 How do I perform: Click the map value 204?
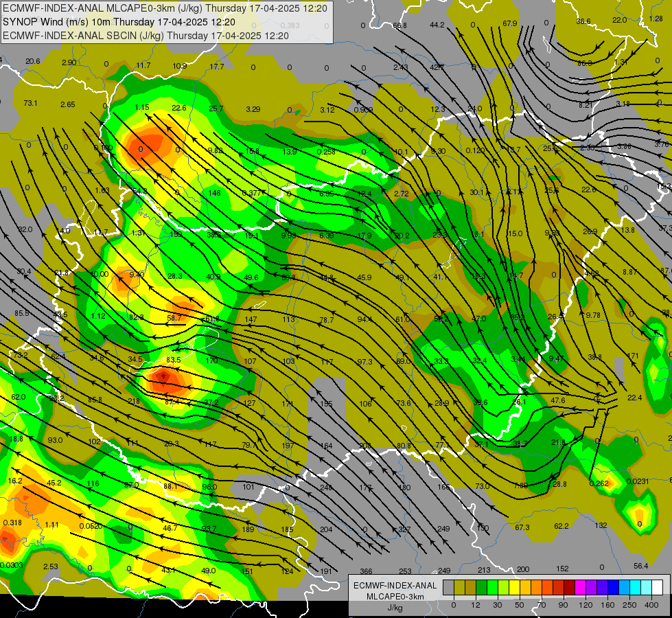point(326,529)
